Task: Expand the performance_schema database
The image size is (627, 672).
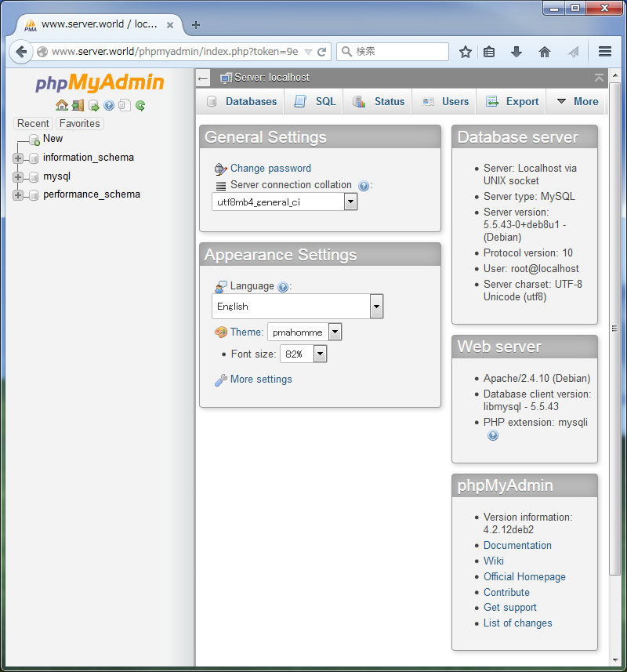Action: (x=17, y=195)
